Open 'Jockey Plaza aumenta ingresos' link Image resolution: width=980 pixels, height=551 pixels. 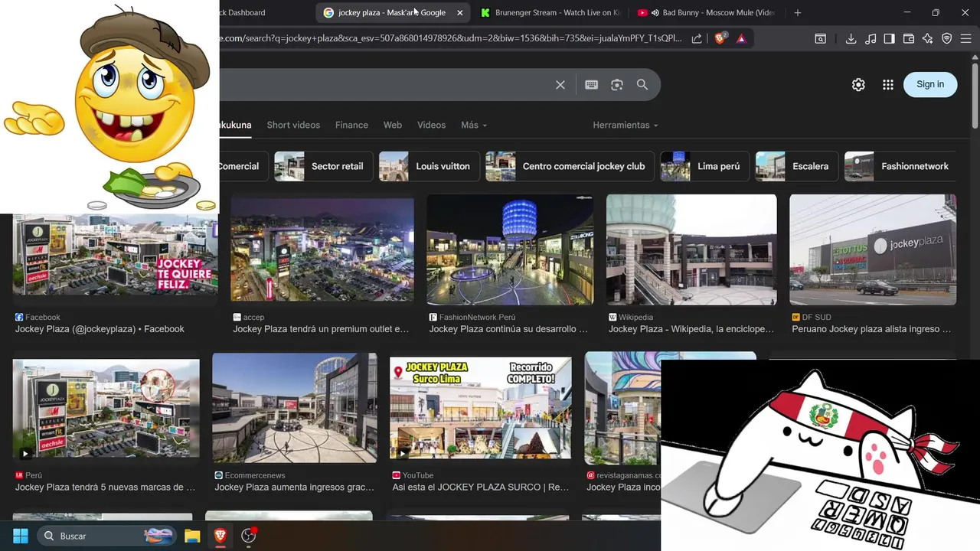pyautogui.click(x=294, y=487)
